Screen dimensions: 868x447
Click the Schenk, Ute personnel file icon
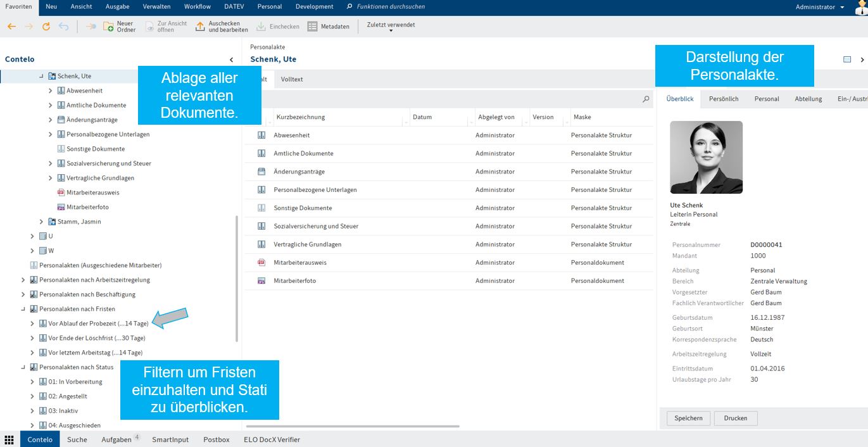(52, 76)
